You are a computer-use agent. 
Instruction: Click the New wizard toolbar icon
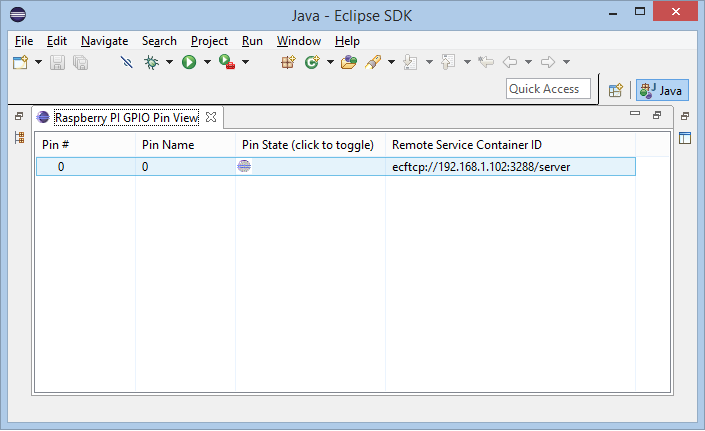coord(21,62)
